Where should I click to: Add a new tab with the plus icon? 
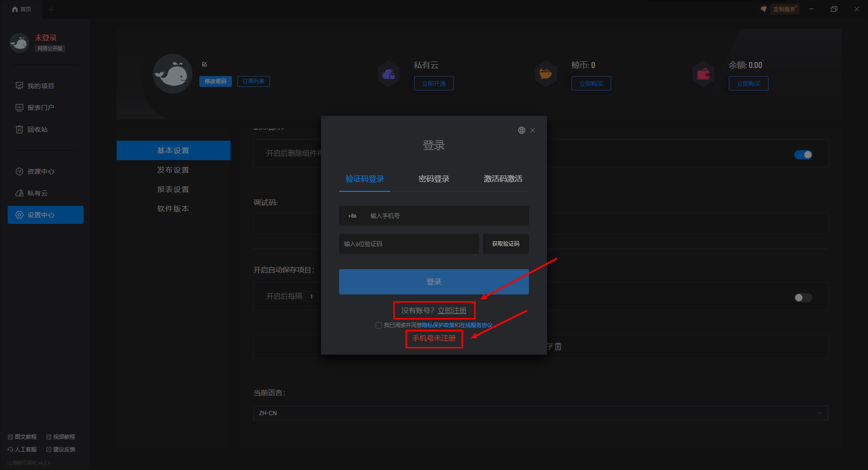coord(51,9)
